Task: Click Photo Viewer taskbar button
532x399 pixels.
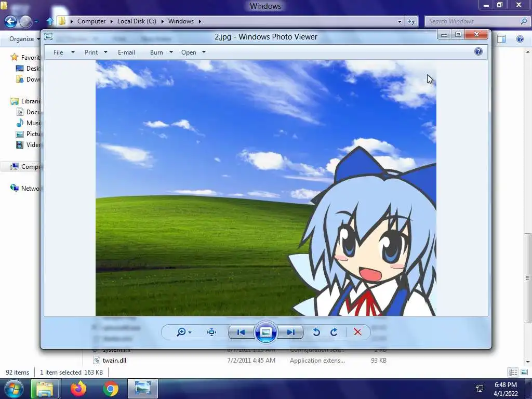Action: point(143,389)
